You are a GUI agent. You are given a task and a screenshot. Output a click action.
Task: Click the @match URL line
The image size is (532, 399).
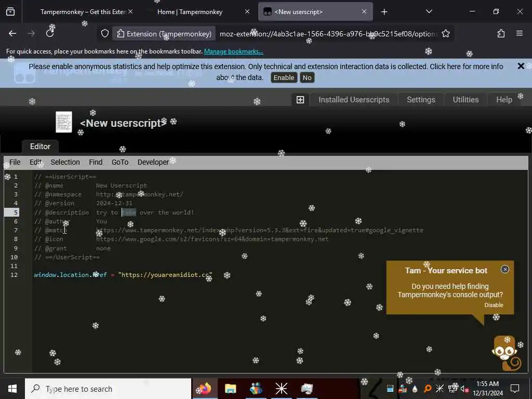click(x=229, y=230)
